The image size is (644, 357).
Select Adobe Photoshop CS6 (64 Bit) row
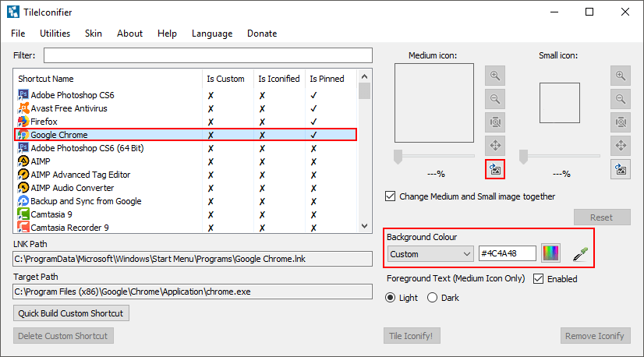pyautogui.click(x=186, y=148)
